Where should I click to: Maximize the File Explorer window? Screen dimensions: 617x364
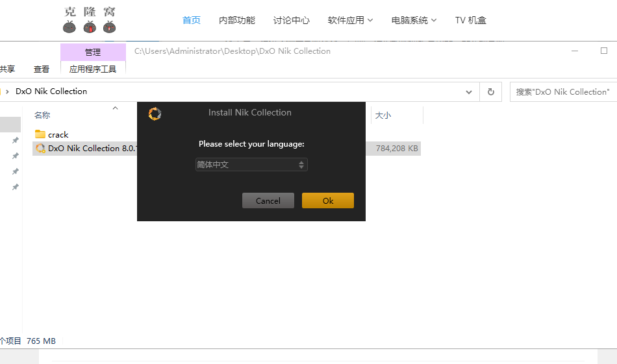coord(604,51)
